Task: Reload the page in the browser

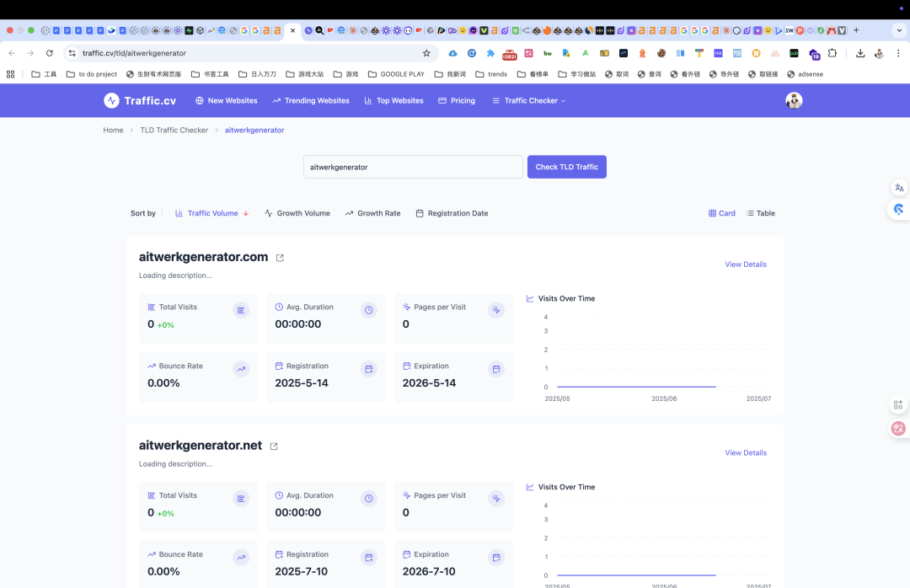Action: (x=50, y=53)
